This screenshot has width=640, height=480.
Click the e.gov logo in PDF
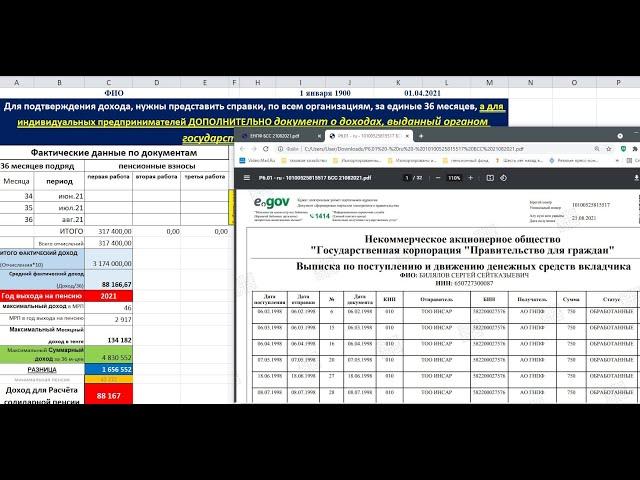point(271,202)
